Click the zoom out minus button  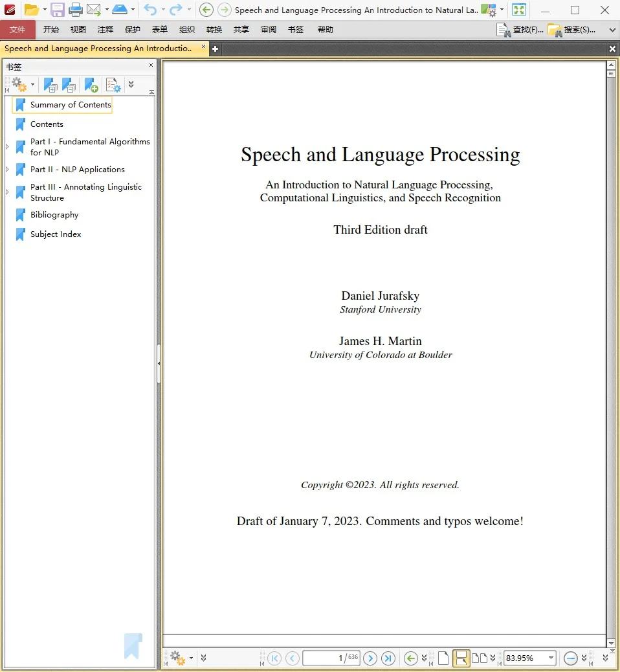click(x=570, y=658)
